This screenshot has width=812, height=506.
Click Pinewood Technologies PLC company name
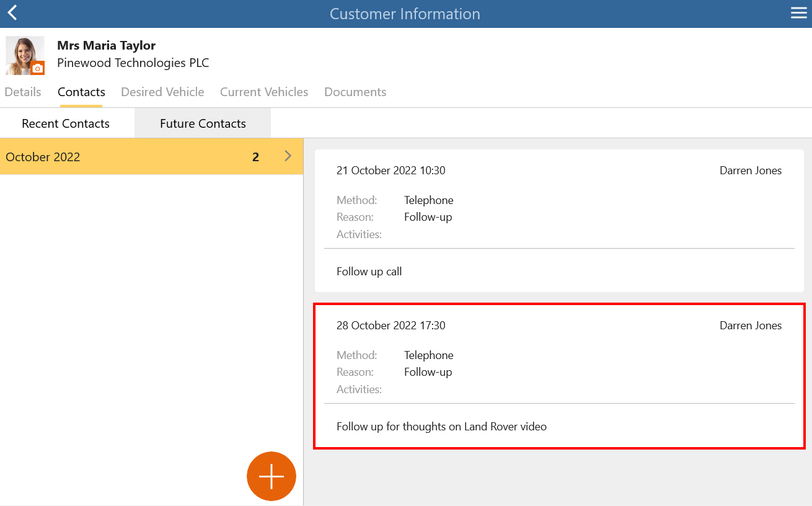click(x=133, y=63)
